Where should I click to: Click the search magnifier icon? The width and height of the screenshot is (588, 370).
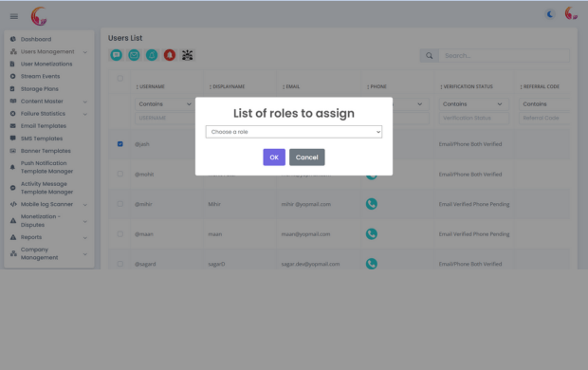pyautogui.click(x=430, y=56)
